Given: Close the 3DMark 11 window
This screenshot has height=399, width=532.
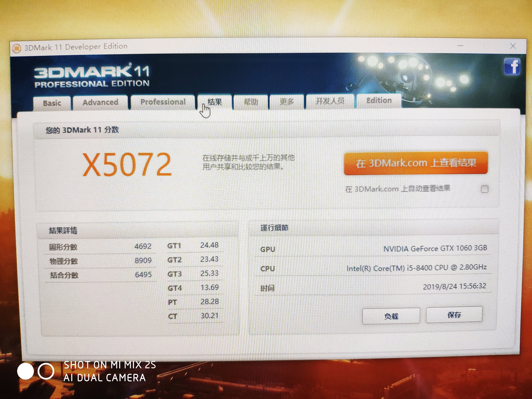Looking at the screenshot, I should tap(512, 46).
